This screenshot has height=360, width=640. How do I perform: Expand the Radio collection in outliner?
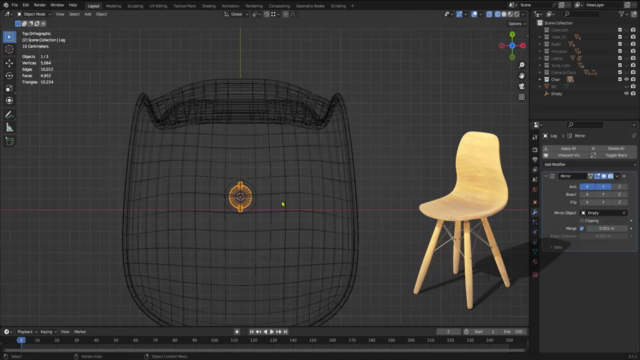(x=540, y=44)
